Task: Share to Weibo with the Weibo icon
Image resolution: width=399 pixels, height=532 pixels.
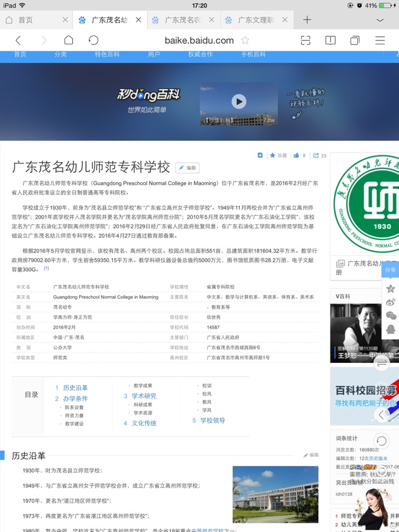Action: [x=391, y=302]
